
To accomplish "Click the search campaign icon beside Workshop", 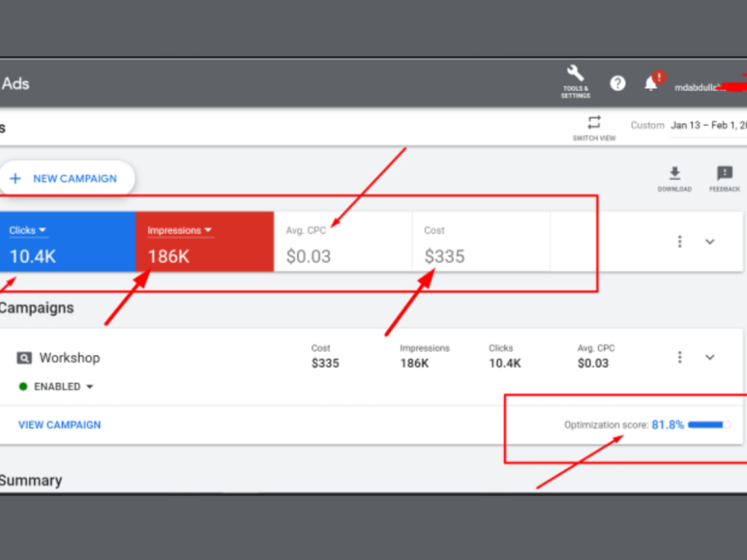I will tap(25, 358).
